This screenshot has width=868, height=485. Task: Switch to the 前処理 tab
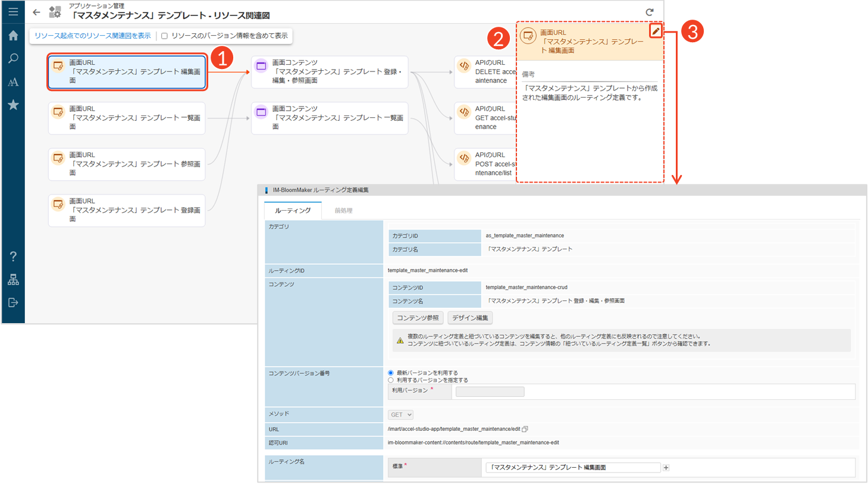(343, 211)
